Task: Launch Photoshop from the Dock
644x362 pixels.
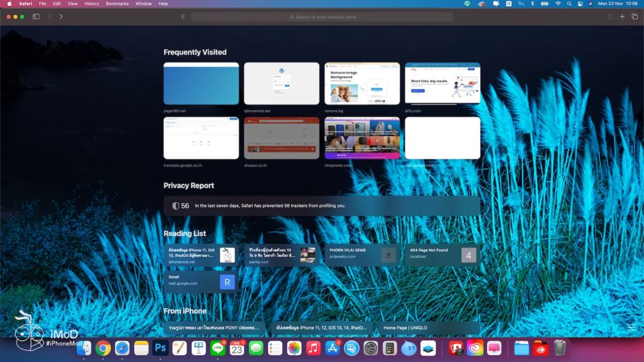Action: [x=160, y=348]
